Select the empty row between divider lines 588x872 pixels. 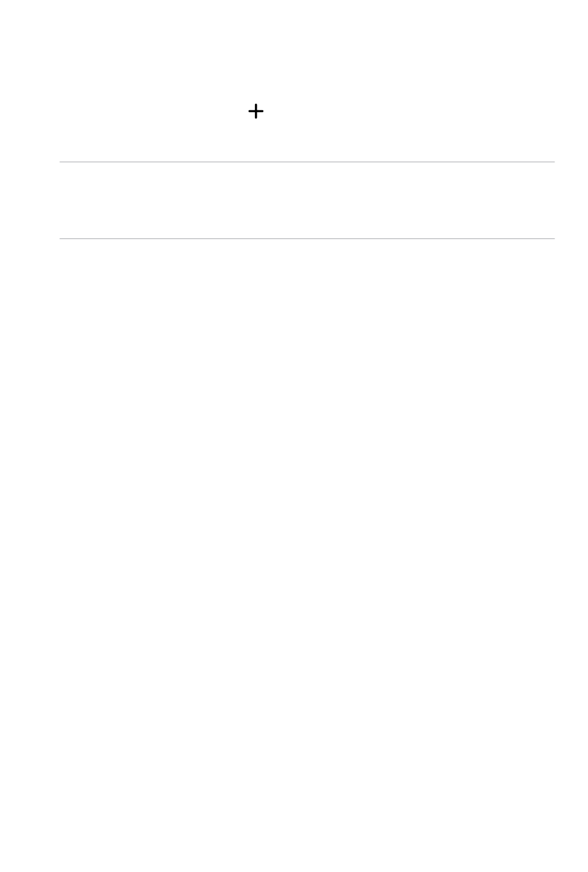pos(306,200)
